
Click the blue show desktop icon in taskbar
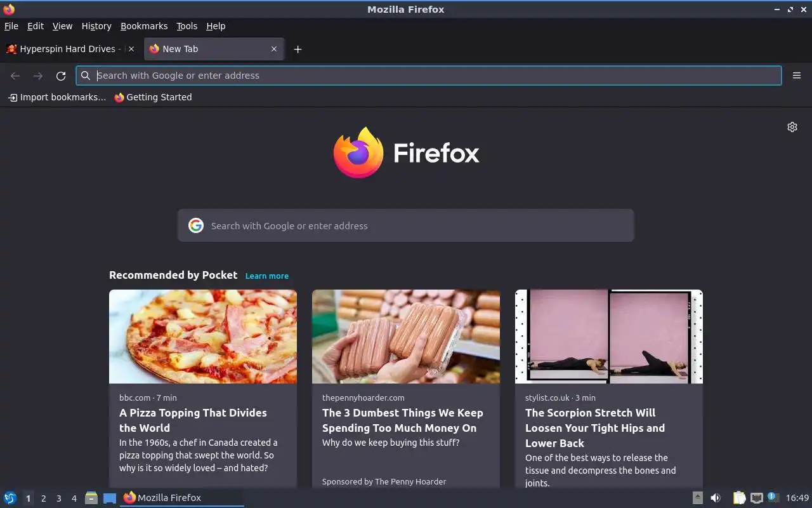(110, 498)
